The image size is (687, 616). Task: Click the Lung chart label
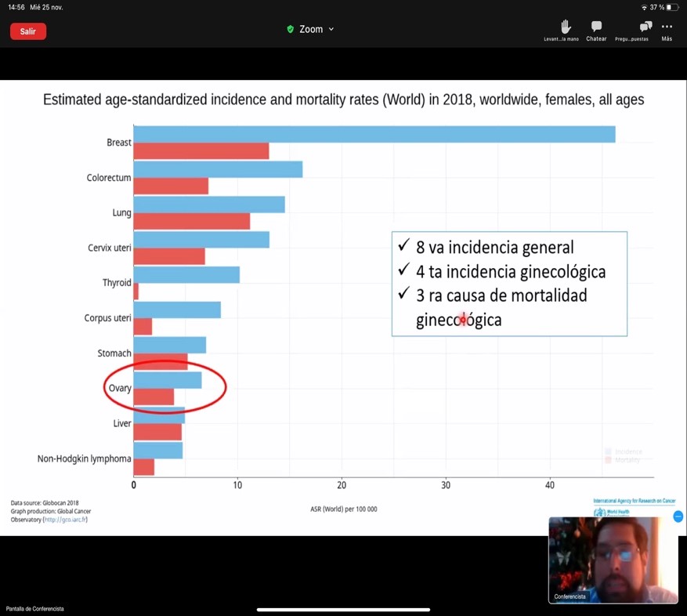point(121,212)
